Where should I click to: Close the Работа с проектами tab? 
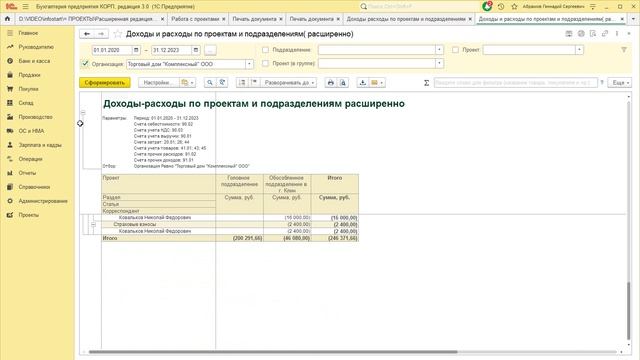point(224,19)
